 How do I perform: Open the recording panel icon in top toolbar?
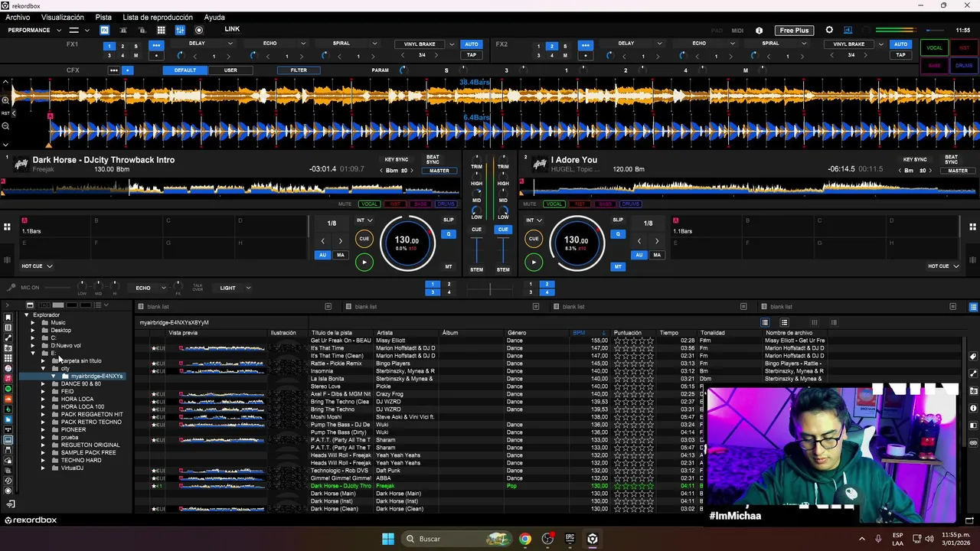[199, 30]
